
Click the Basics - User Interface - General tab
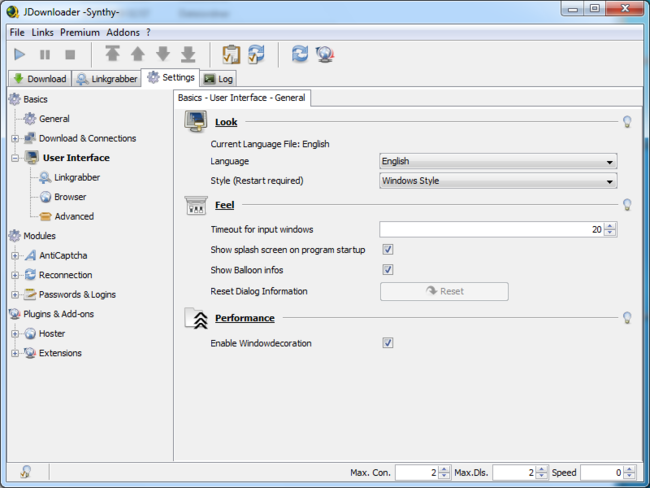[x=242, y=98]
